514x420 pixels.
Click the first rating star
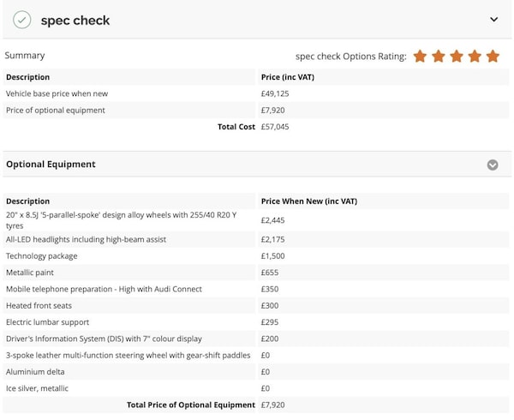point(420,57)
